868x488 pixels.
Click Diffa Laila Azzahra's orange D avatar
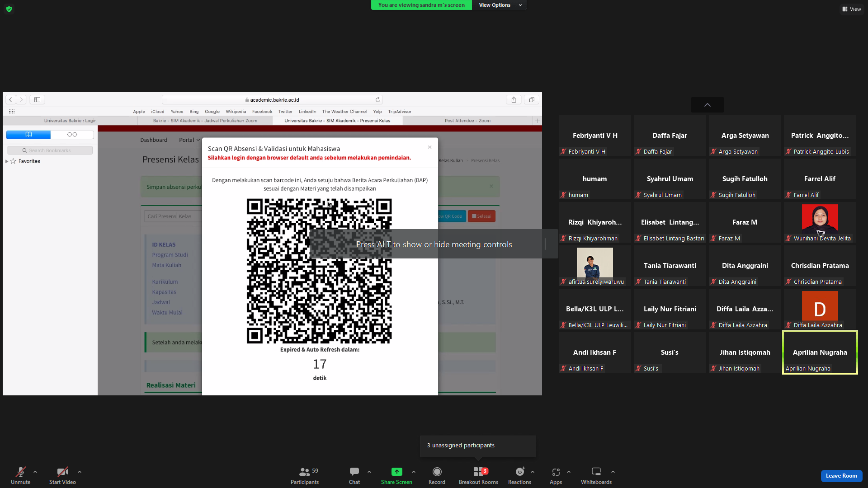coord(820,305)
